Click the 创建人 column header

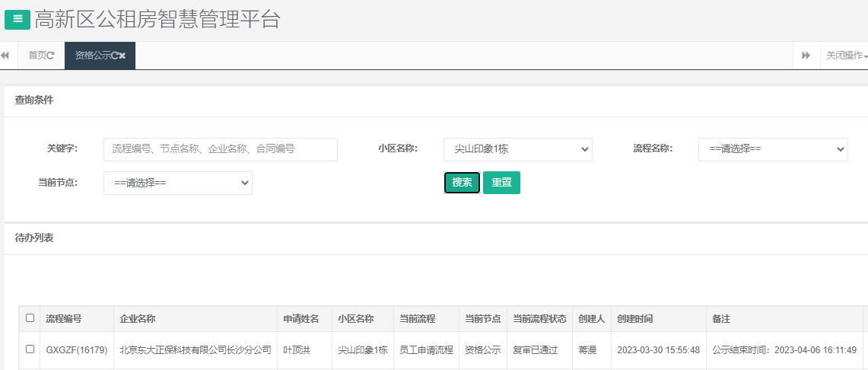click(592, 318)
